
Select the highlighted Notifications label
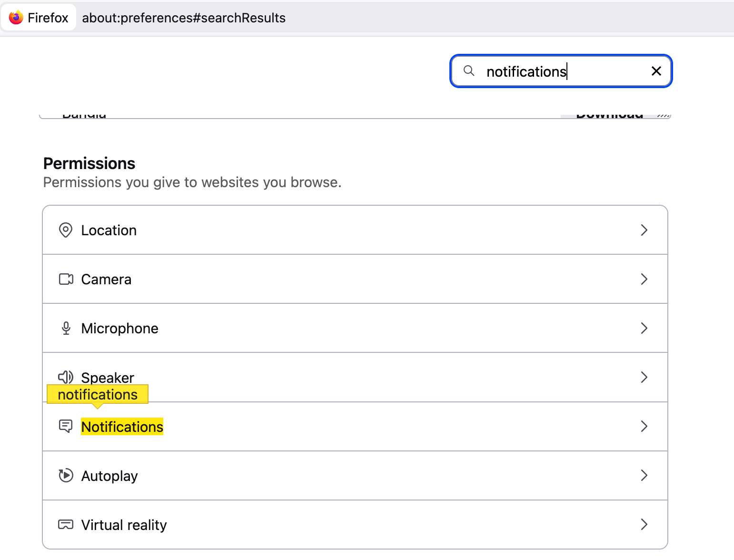pyautogui.click(x=122, y=427)
